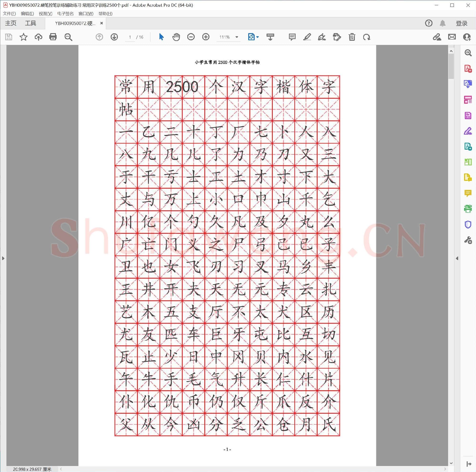The image size is (476, 472).
Task: Toggle the left navigation pane open
Action: (x=3, y=258)
